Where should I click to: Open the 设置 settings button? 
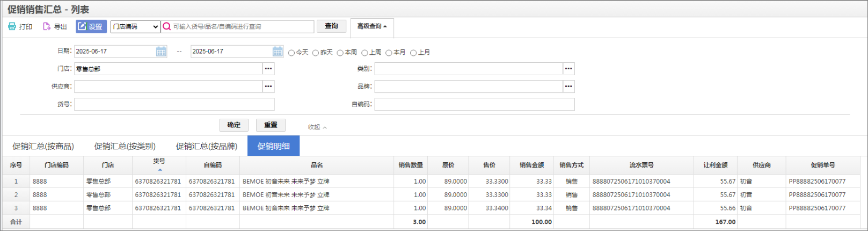[x=91, y=26]
